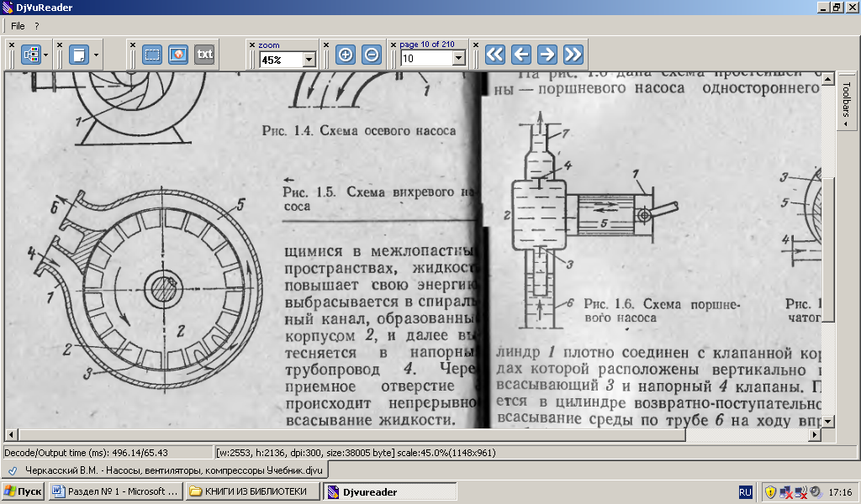This screenshot has height=504, width=861.
Task: Click the page dimensions dpi status text
Action: click(356, 453)
